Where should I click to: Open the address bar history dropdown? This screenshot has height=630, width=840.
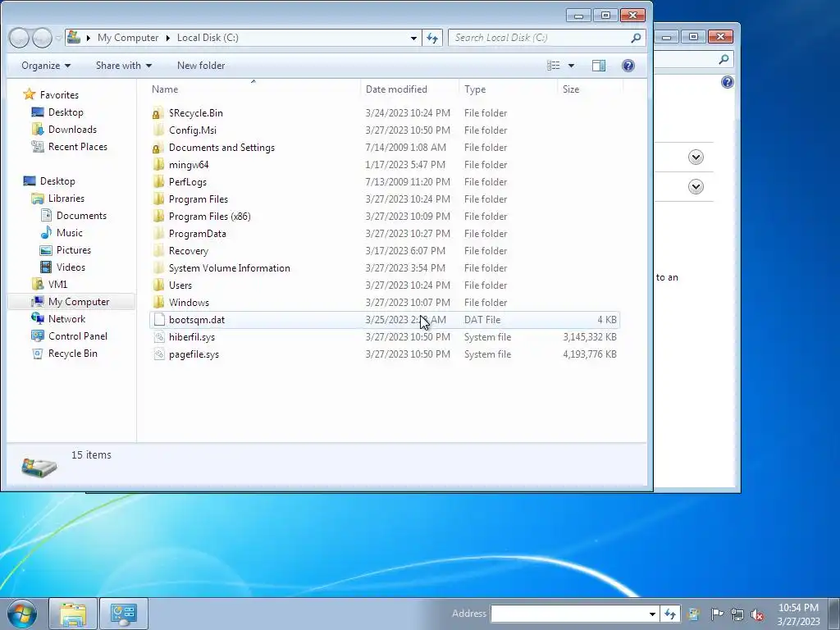pos(413,38)
